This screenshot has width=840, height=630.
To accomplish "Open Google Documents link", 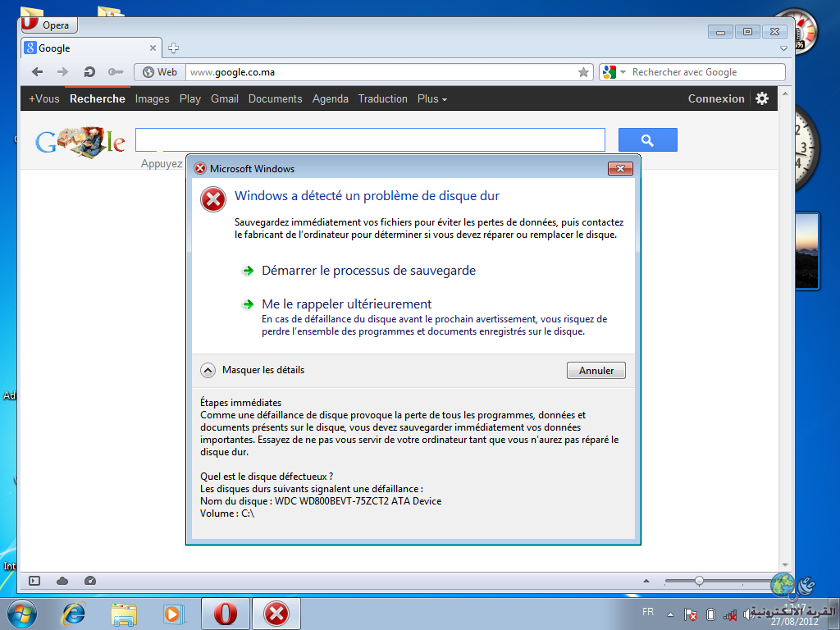I will point(276,98).
